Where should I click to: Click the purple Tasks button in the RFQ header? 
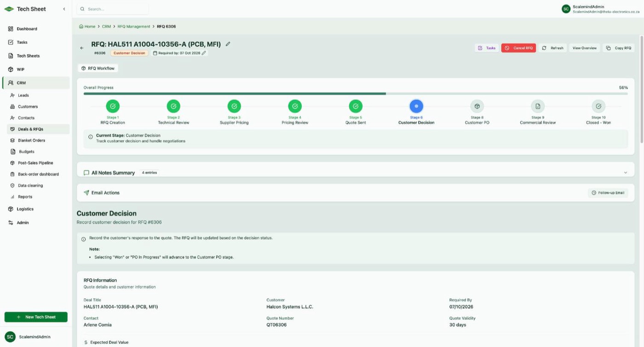tap(487, 48)
